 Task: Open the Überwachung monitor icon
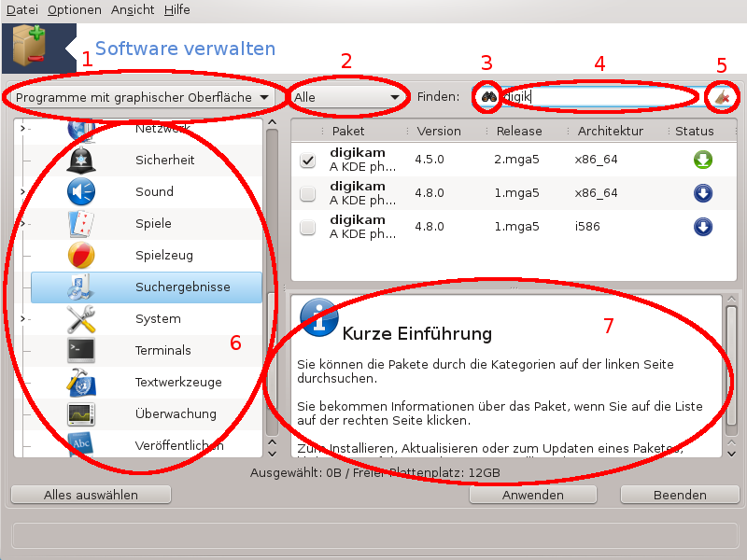pyautogui.click(x=81, y=413)
